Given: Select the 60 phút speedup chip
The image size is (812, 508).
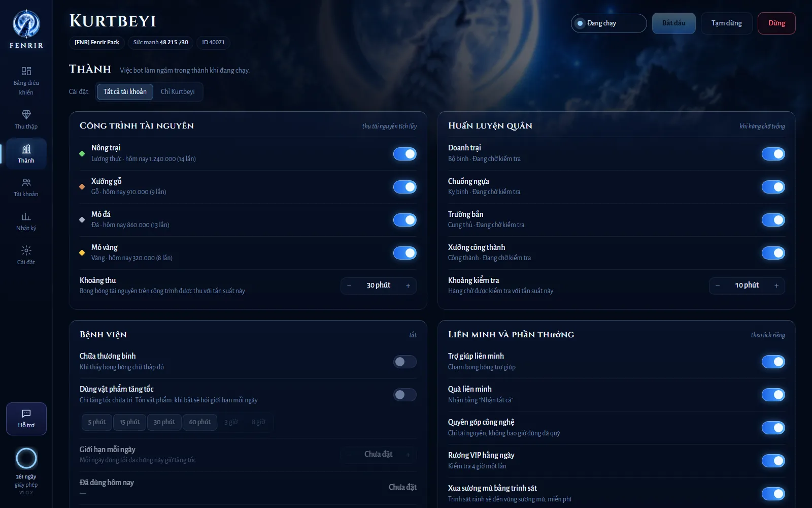Looking at the screenshot, I should 200,422.
